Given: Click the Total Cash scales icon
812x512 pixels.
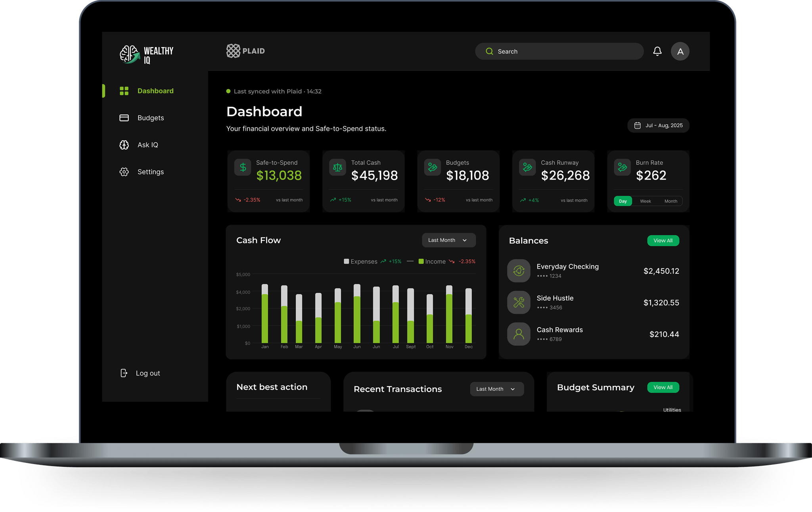Looking at the screenshot, I should tap(337, 167).
